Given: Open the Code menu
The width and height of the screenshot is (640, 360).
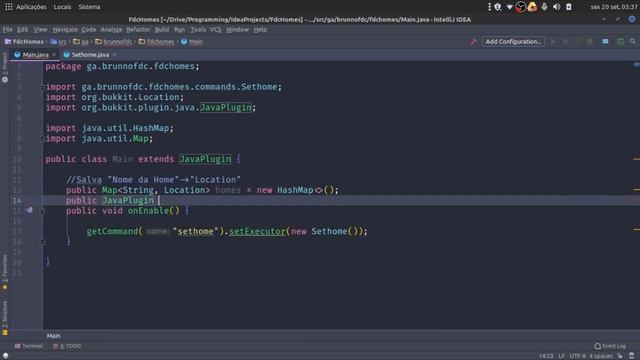Looking at the screenshot, I should pos(89,29).
